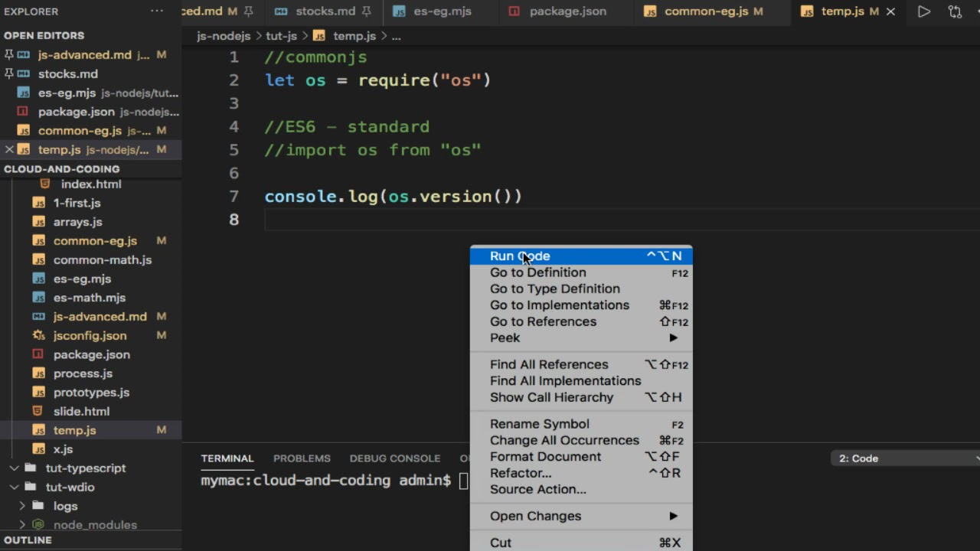Click tut-typescript folder icon
980x551 pixels.
pyautogui.click(x=31, y=468)
